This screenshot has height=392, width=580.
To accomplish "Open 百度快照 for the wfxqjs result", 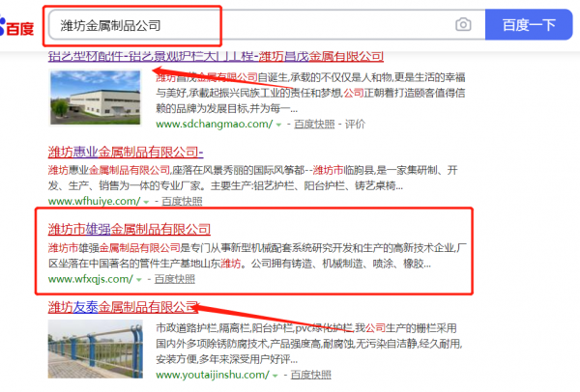I will tap(174, 279).
